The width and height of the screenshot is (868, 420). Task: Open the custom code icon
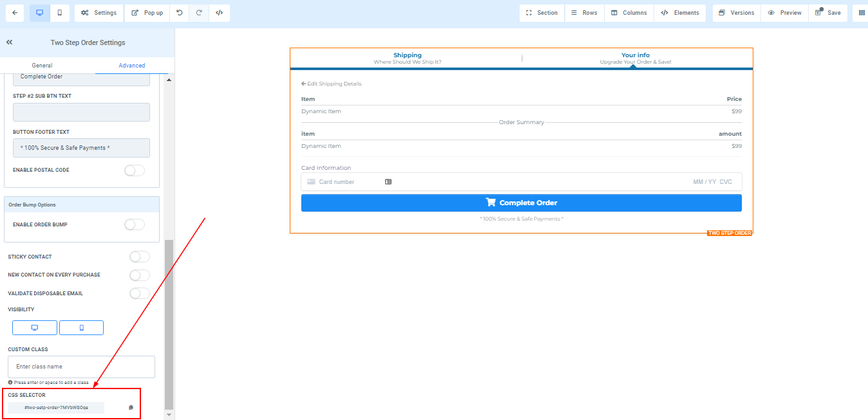pos(219,13)
